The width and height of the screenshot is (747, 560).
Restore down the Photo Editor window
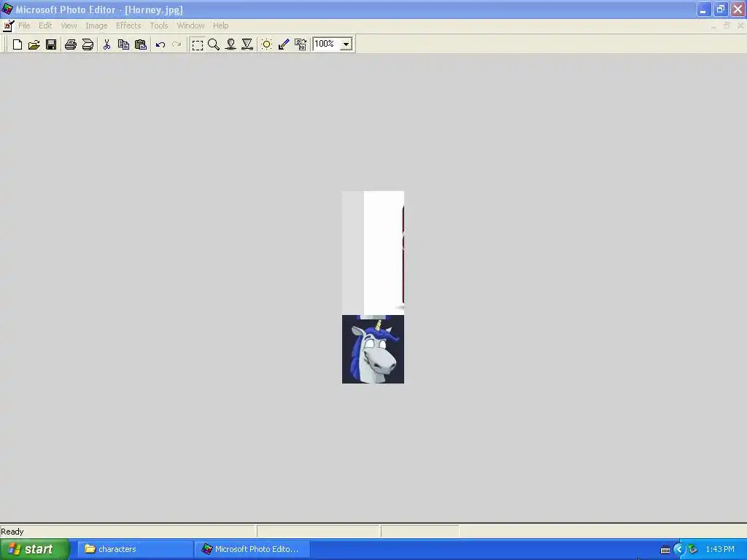(x=720, y=9)
